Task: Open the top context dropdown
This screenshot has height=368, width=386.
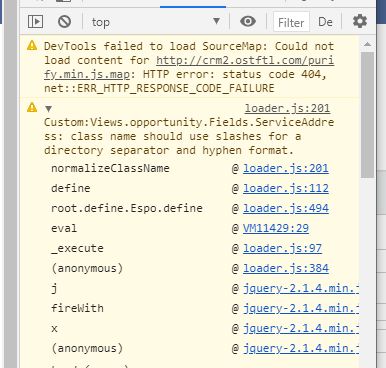Action: [156, 22]
